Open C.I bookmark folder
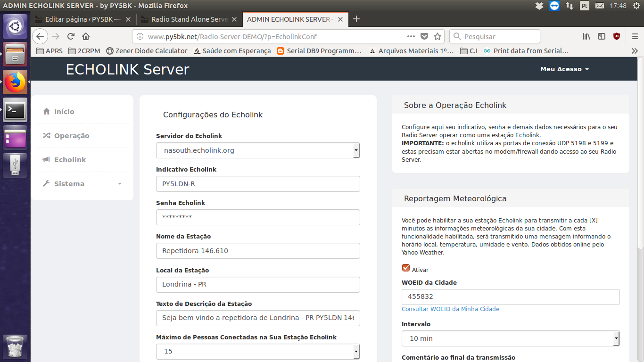Screen dimensions: 644x362 [x=469, y=50]
